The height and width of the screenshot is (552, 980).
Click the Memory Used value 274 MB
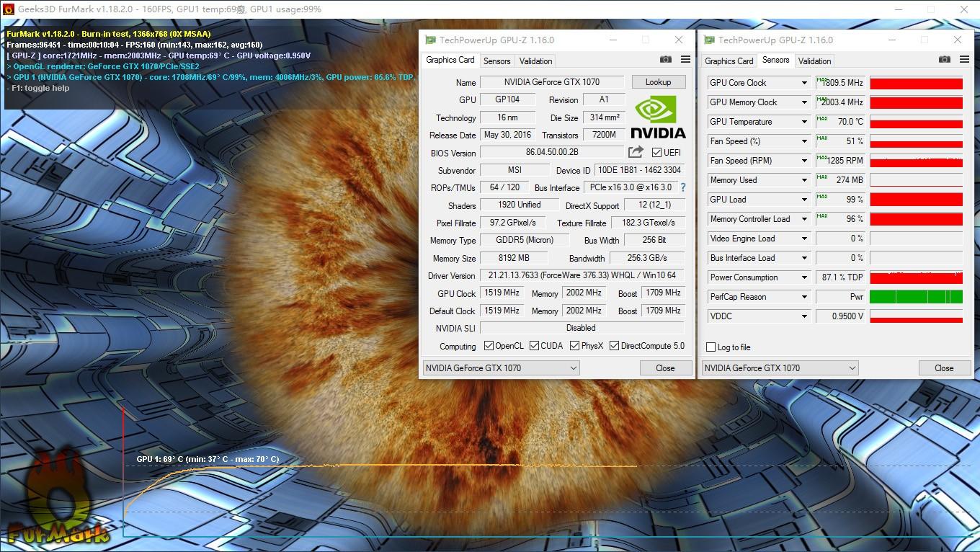click(x=840, y=180)
